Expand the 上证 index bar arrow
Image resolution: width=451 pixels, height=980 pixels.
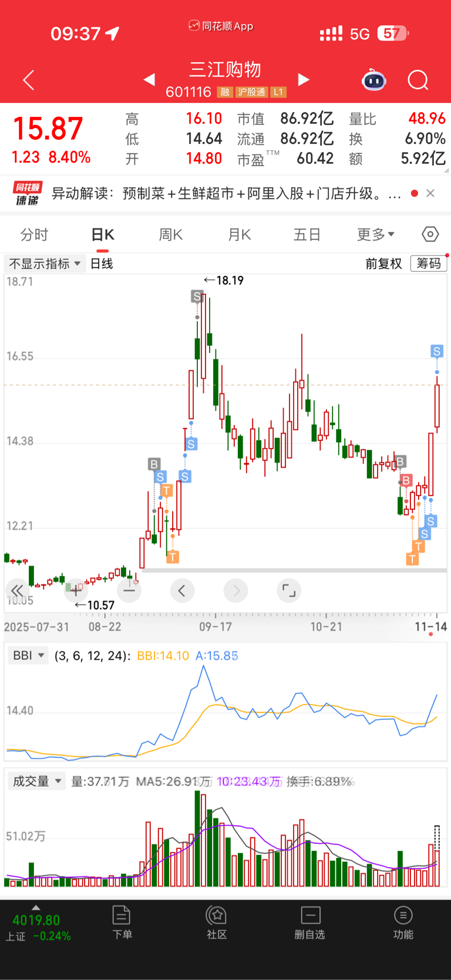coord(36,908)
